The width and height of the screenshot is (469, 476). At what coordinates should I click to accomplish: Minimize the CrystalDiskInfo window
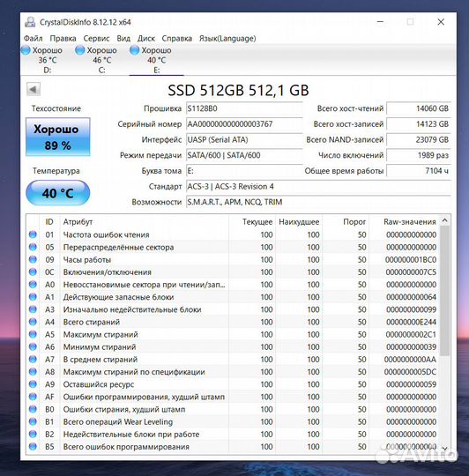pos(380,22)
